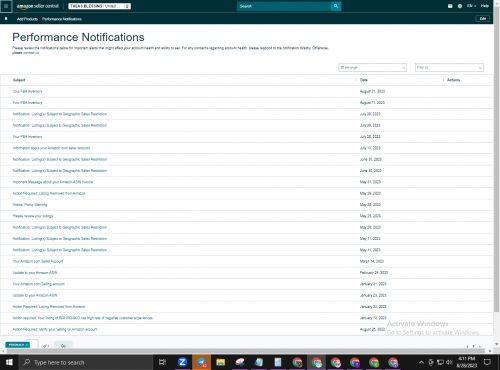Go to previous page arrow in pagination
This screenshot has height=370, width=500.
[x=467, y=347]
